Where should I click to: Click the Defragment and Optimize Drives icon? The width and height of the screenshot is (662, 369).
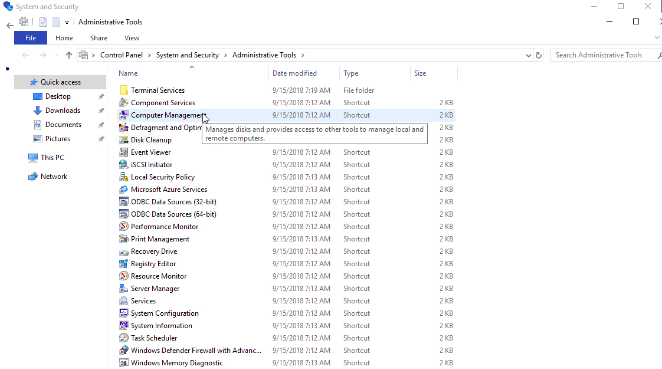click(x=123, y=127)
